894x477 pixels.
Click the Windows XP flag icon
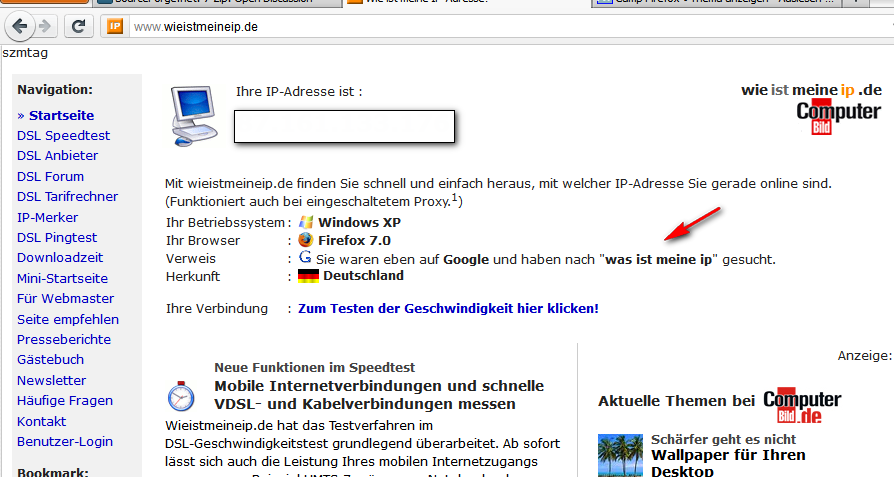(306, 222)
